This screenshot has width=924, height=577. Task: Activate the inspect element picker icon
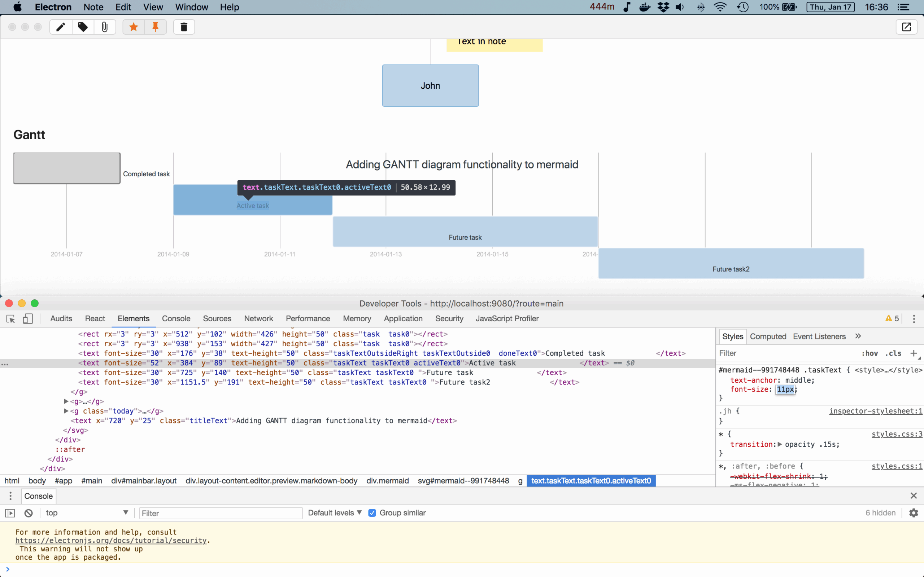tap(11, 319)
